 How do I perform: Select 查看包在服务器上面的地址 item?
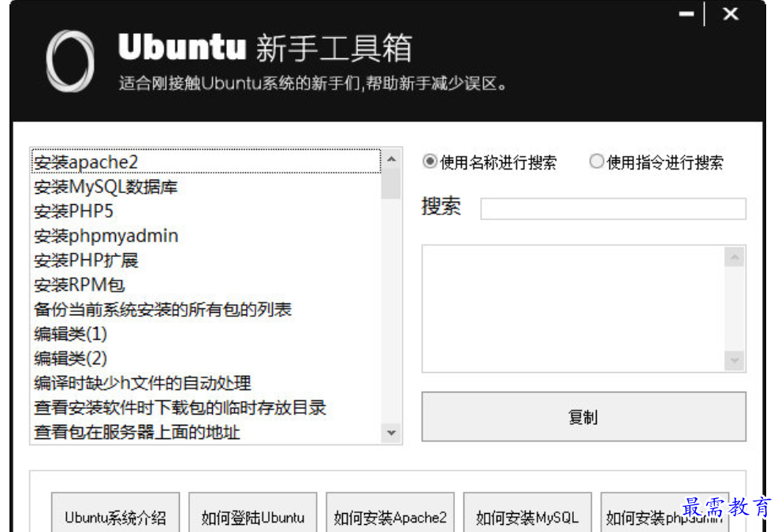tap(206, 432)
